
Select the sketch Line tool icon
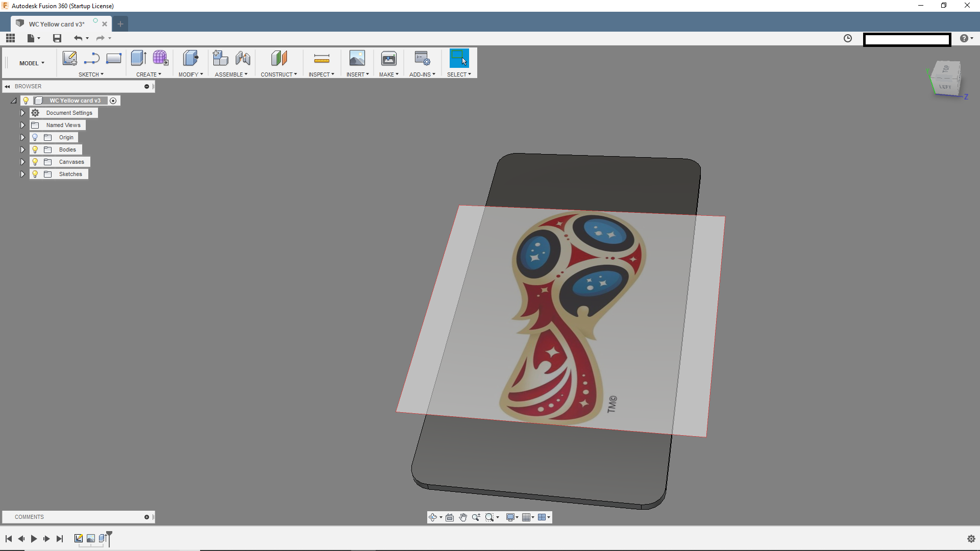point(92,58)
